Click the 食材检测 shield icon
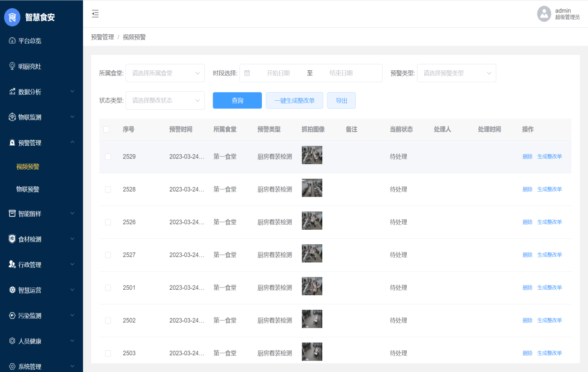 pos(12,239)
